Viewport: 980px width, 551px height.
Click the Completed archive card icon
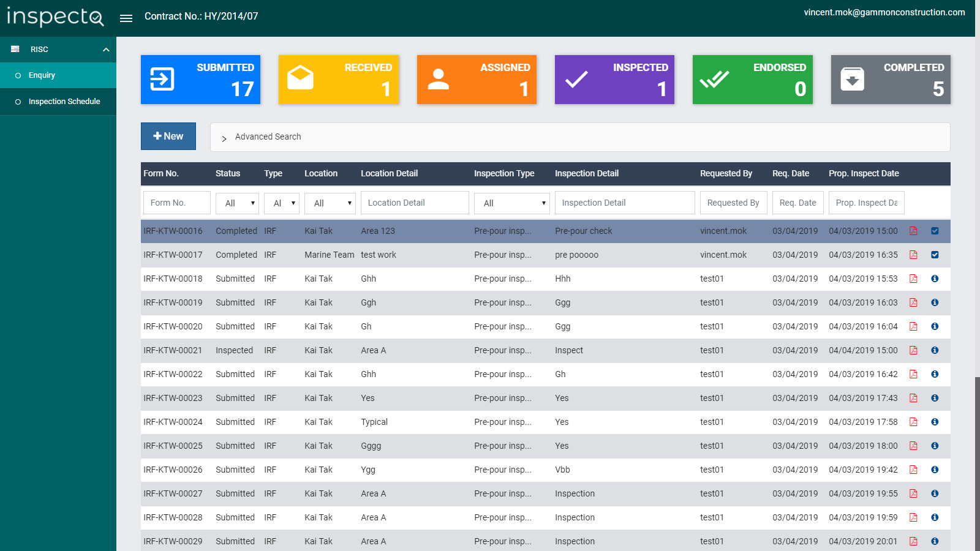pos(852,79)
